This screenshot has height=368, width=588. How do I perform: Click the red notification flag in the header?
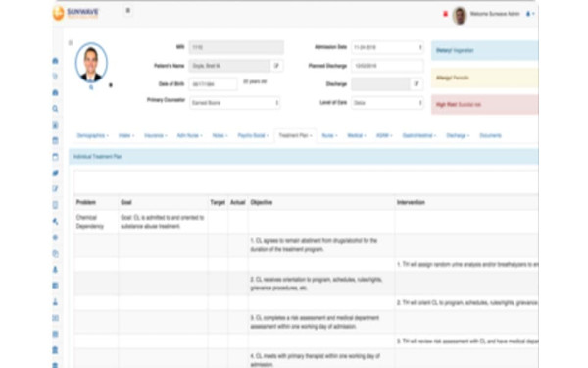click(x=445, y=14)
